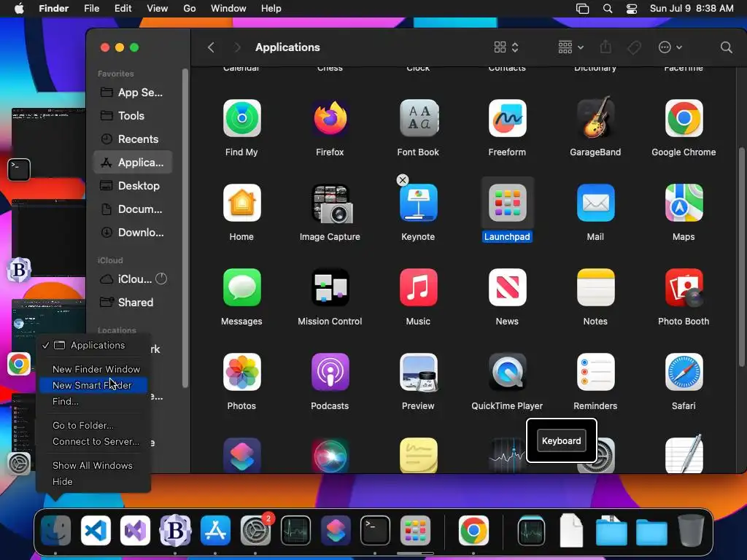
Task: Select the Mission Control app icon
Action: coord(330,287)
